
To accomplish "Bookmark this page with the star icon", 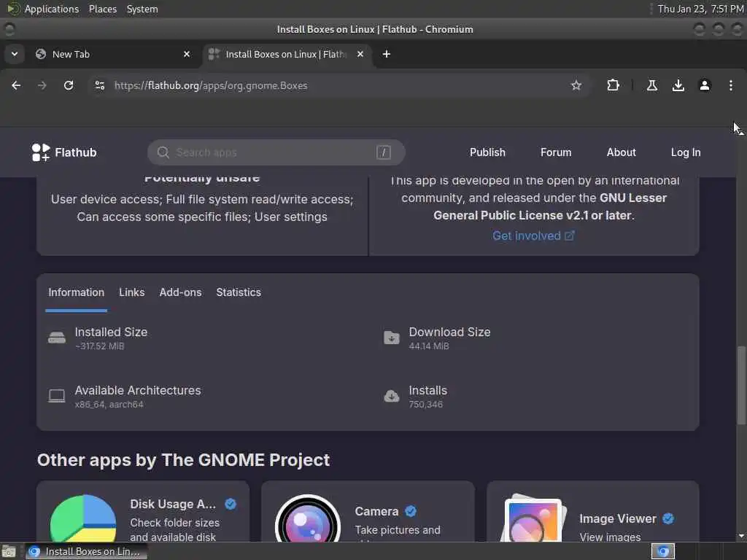I will pyautogui.click(x=576, y=85).
